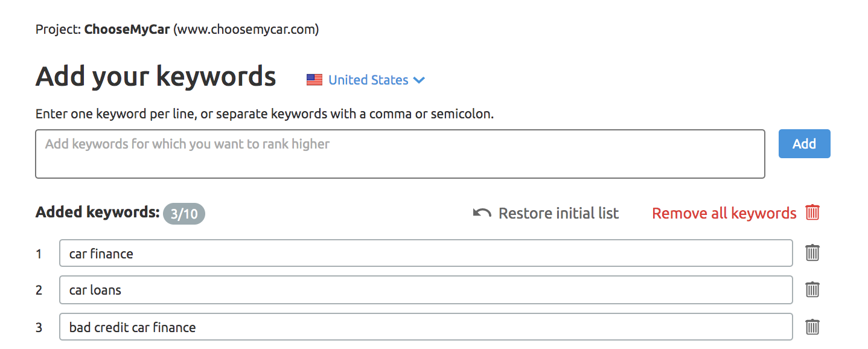This screenshot has height=349, width=868.
Task: Click the "bad credit car finance" text field
Action: (x=425, y=327)
